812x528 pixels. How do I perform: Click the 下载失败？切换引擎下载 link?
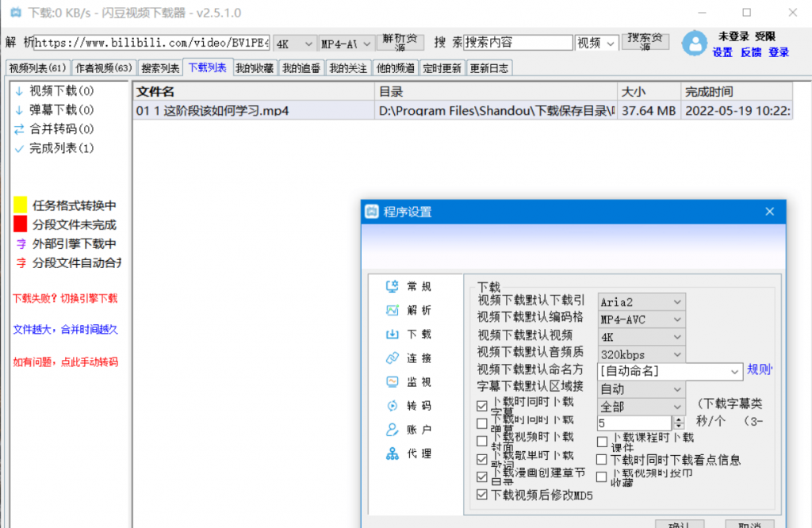[x=65, y=298]
